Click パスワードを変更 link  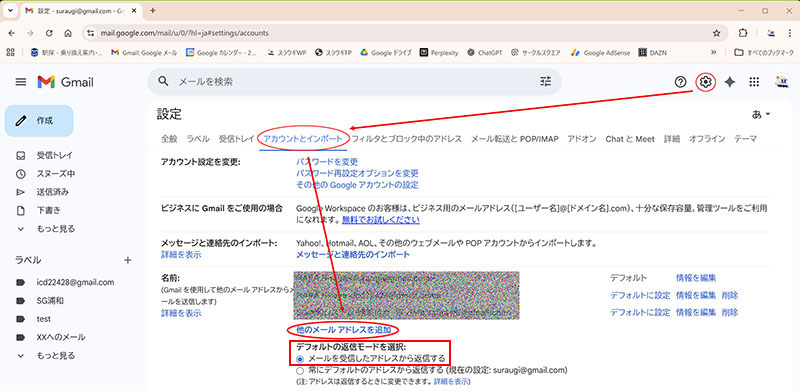point(327,162)
